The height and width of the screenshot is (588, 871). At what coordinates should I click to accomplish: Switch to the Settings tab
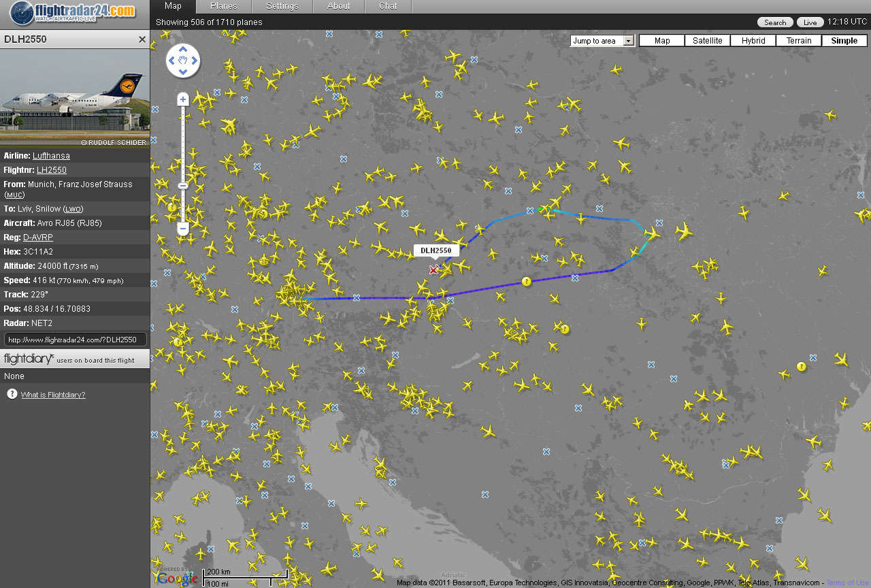click(x=282, y=6)
